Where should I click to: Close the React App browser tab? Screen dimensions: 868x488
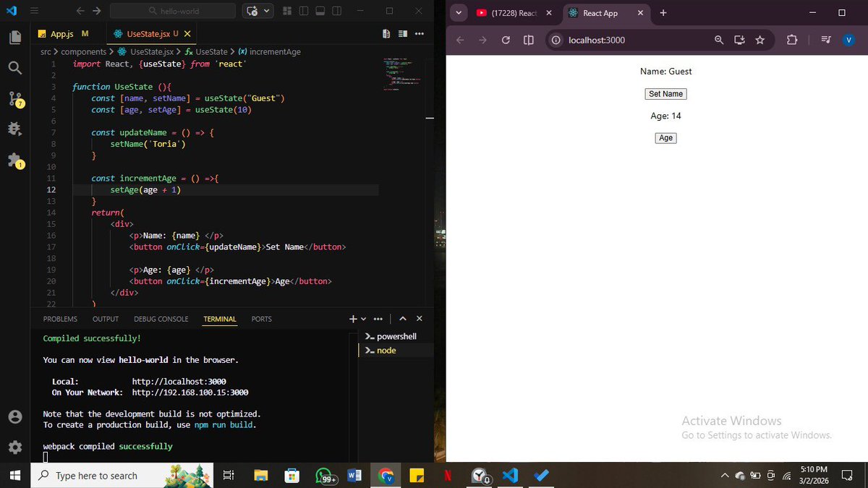[x=640, y=13]
